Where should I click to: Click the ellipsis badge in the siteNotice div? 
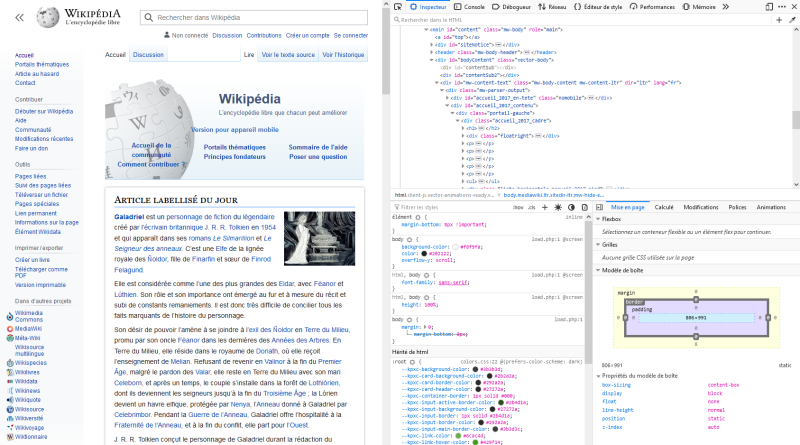pos(498,45)
